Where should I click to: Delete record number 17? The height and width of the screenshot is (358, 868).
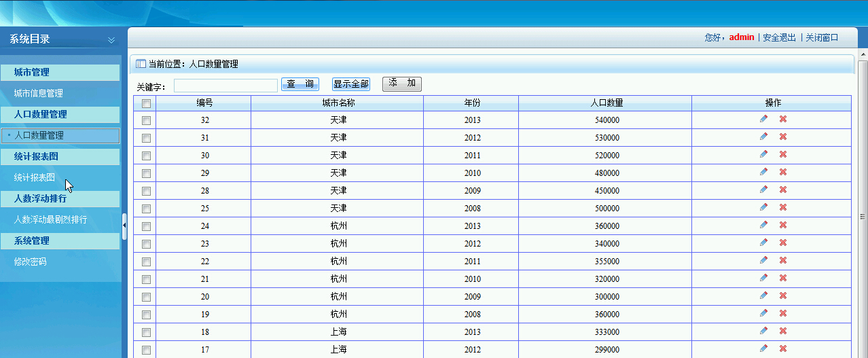point(782,348)
